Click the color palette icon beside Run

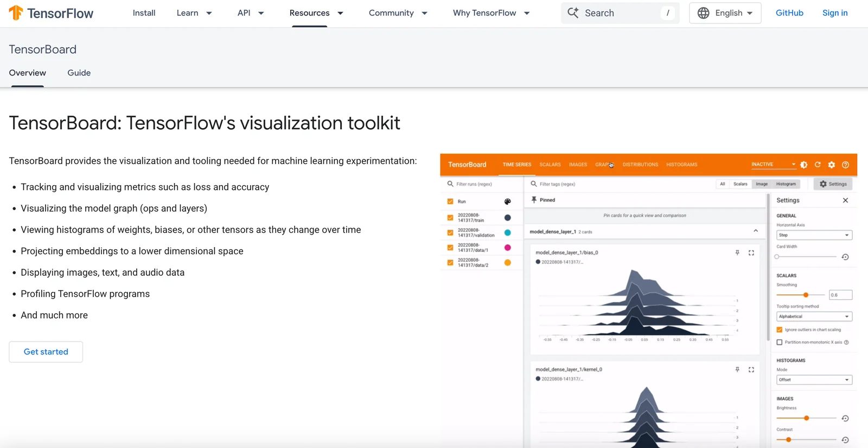tap(508, 201)
